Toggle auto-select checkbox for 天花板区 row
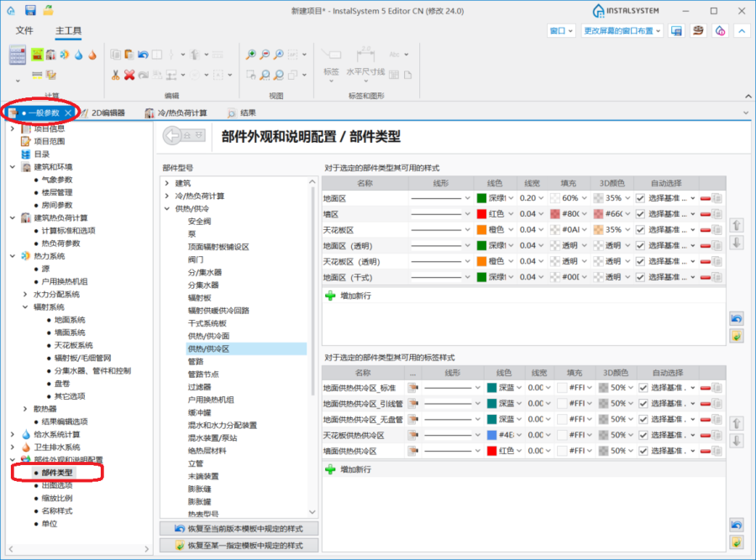The image size is (756, 560). tap(640, 230)
